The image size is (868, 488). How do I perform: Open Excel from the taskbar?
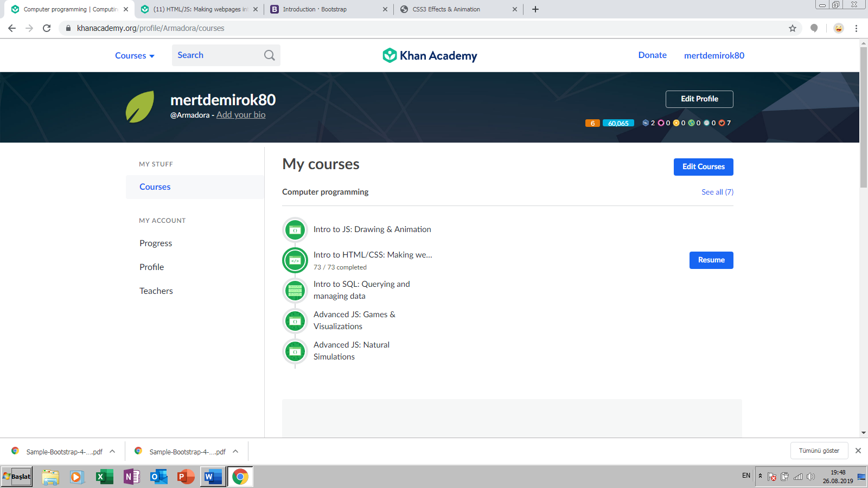pos(104,477)
